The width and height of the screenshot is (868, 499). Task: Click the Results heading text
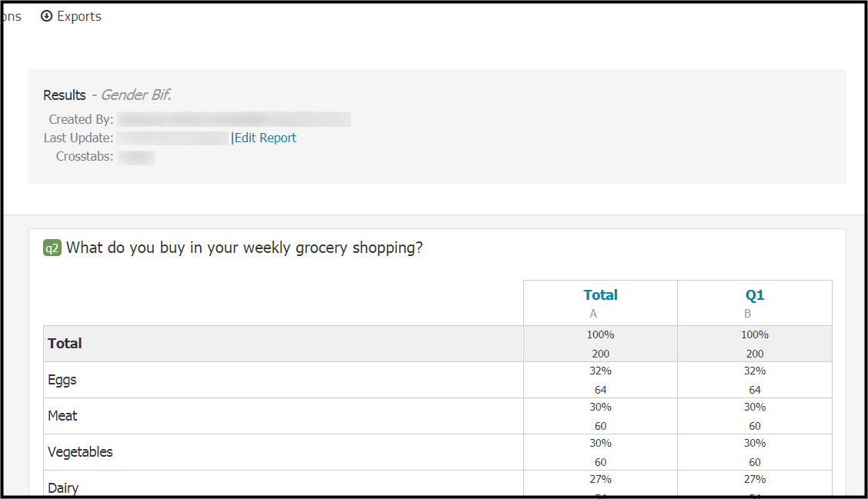[65, 95]
